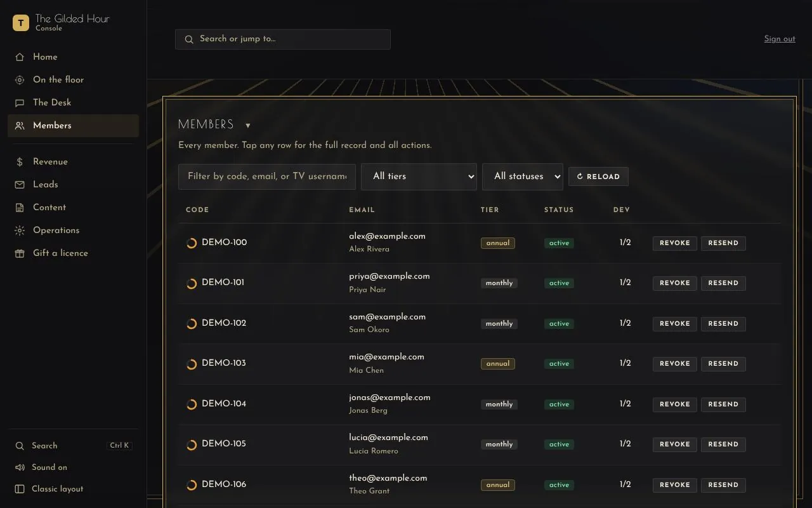
Task: Click the ring icon beside DEMO-100
Action: pos(192,243)
